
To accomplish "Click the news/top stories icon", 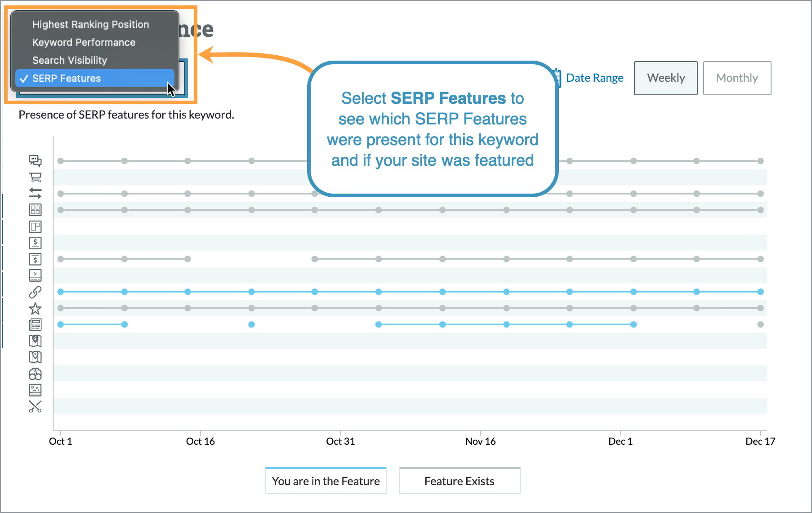I will pos(35,324).
